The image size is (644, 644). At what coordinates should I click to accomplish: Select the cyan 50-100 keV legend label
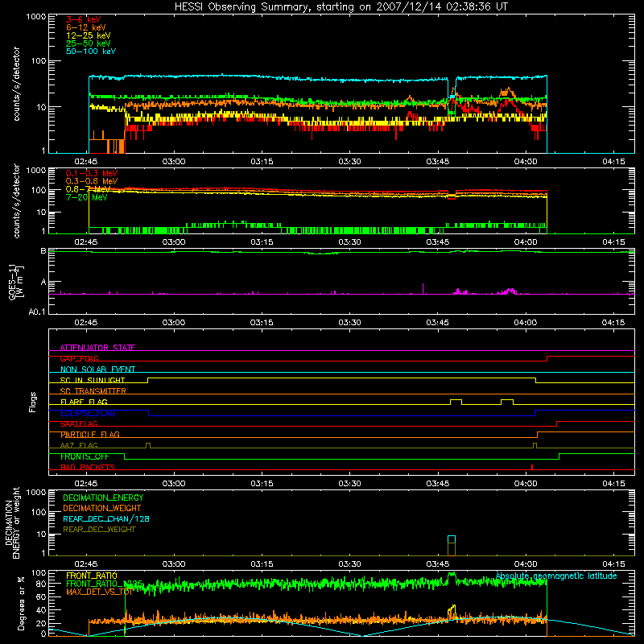91,52
